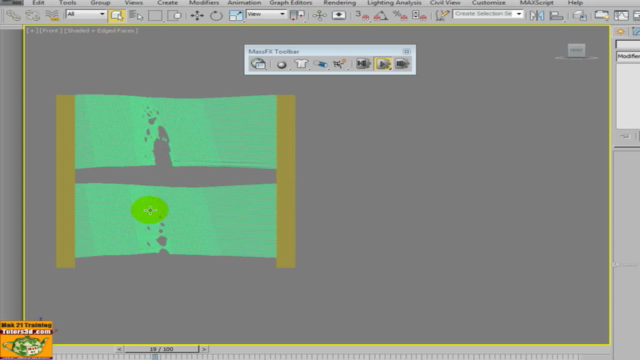Click the Shaded + Edged Faces label

pyautogui.click(x=101, y=31)
